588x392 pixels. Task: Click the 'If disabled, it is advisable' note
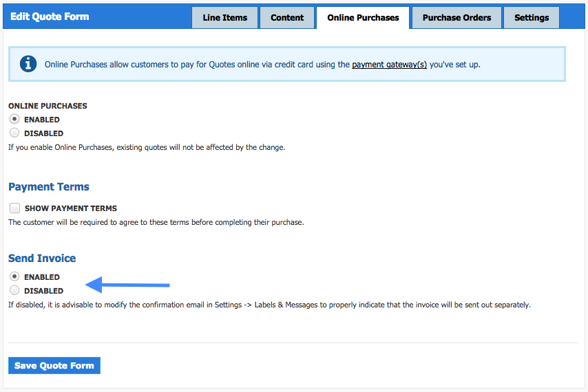[269, 305]
